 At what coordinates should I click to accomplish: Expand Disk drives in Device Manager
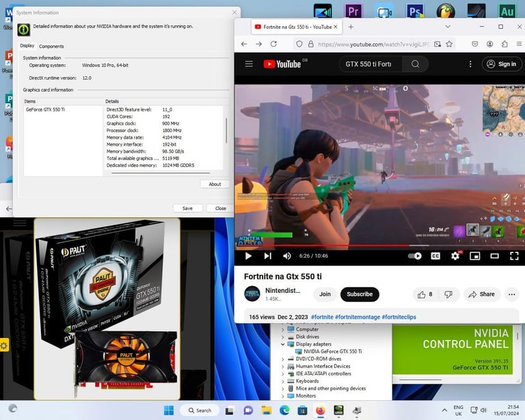point(282,337)
